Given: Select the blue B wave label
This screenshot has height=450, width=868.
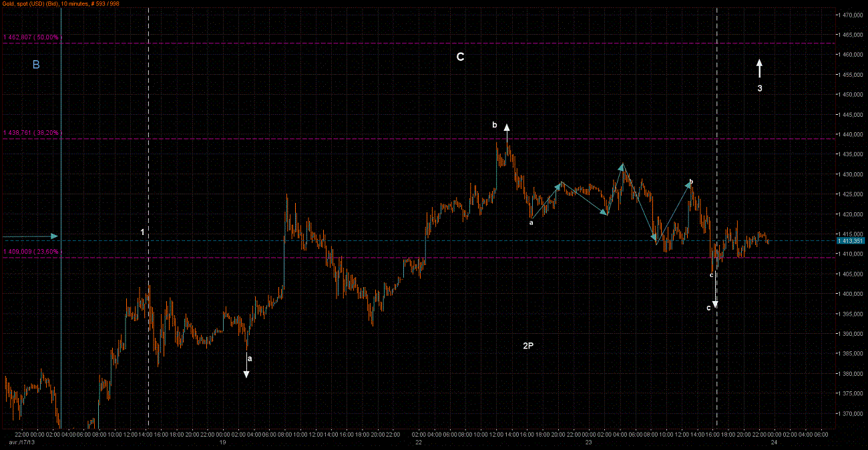Looking at the screenshot, I should [x=37, y=65].
